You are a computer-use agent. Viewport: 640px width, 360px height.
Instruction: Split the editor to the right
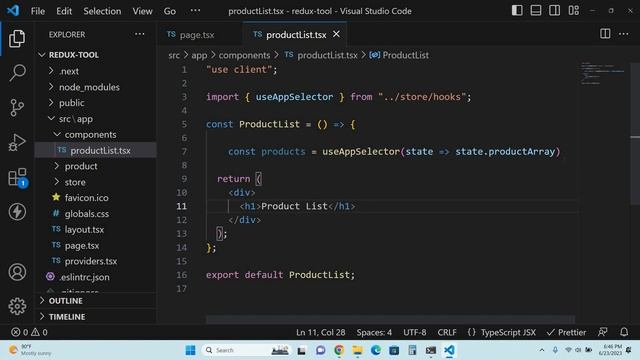(x=605, y=34)
